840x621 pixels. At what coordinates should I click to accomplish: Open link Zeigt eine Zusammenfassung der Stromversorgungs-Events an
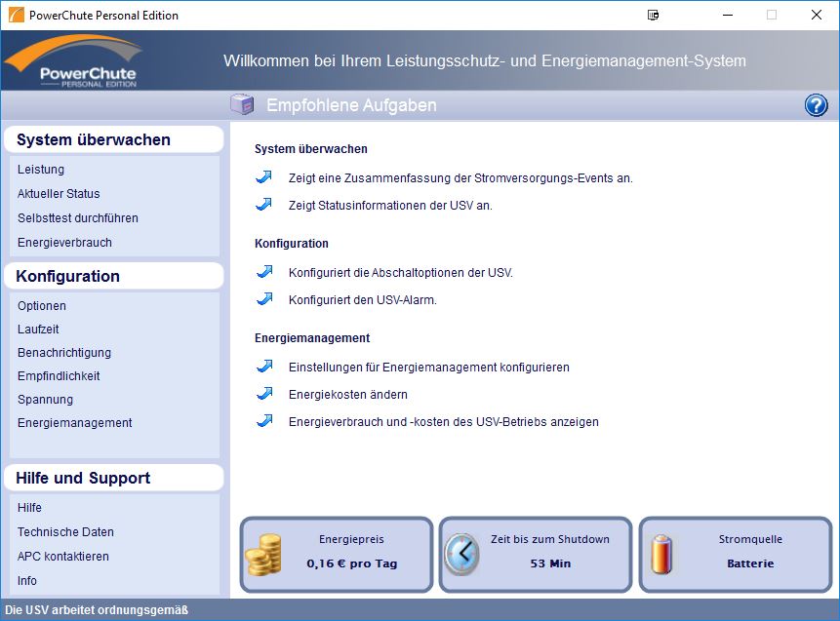point(460,178)
